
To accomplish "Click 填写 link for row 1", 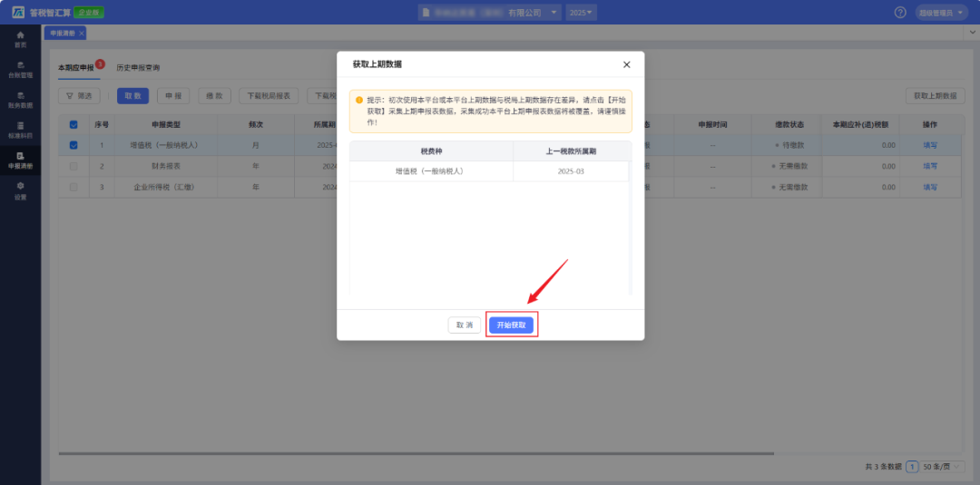I will pyautogui.click(x=930, y=145).
